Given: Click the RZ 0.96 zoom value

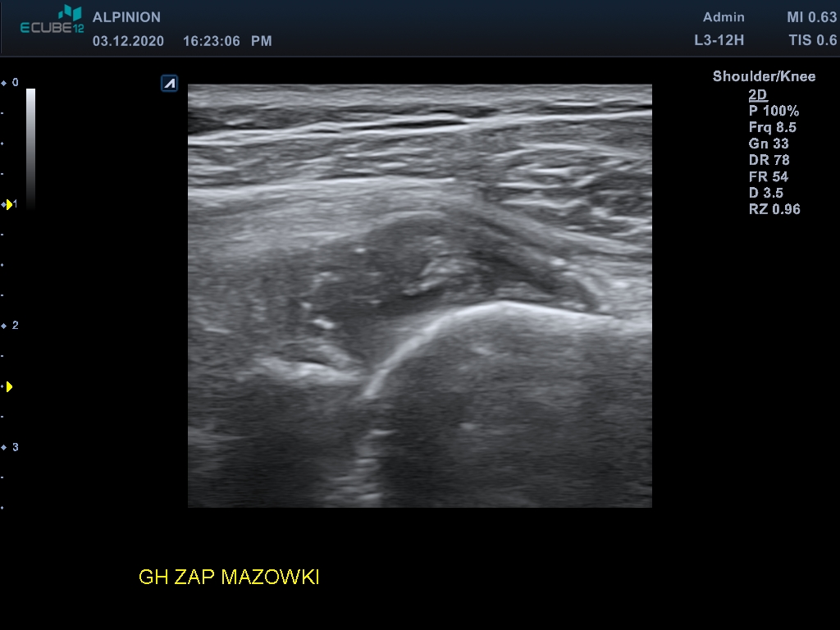Looking at the screenshot, I should (774, 209).
